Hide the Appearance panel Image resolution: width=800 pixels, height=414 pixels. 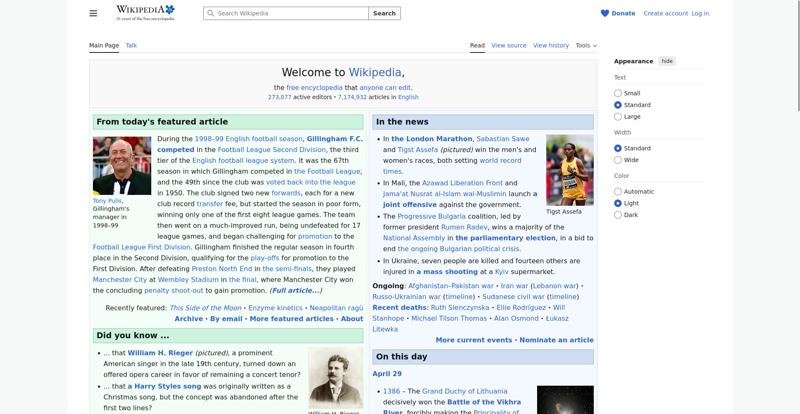(x=667, y=61)
